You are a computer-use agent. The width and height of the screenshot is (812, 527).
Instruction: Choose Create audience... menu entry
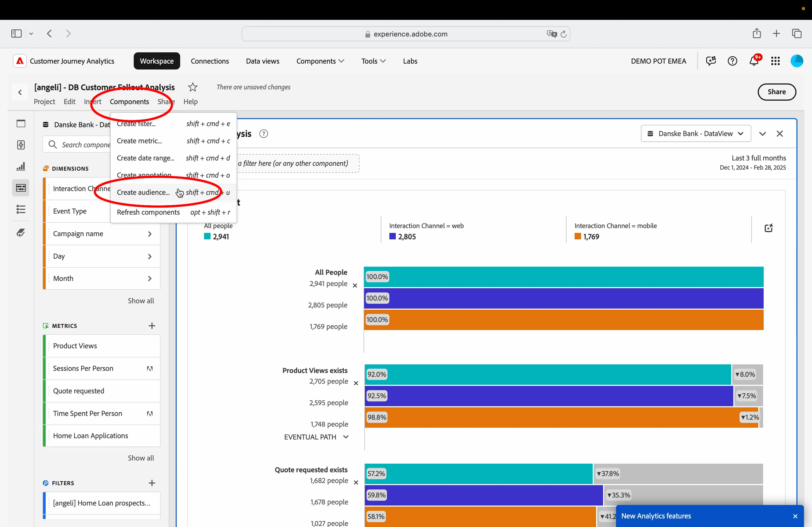coord(173,192)
